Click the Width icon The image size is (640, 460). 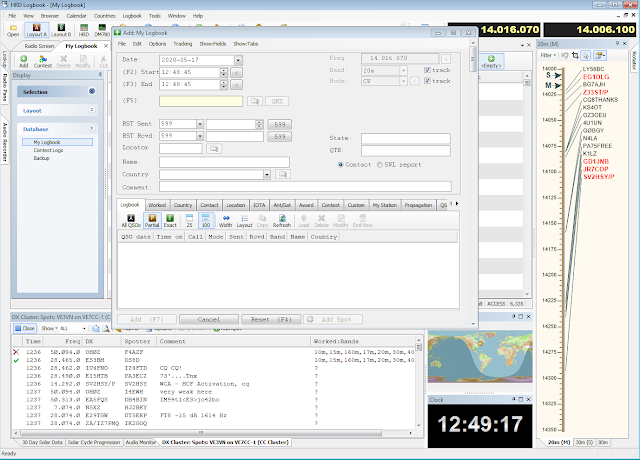point(225,221)
